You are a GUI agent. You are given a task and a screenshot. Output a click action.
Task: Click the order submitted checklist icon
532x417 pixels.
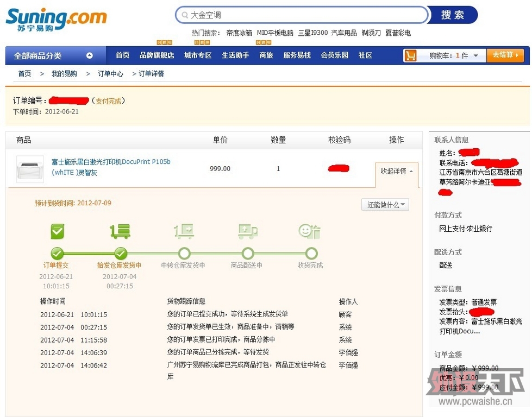point(57,231)
